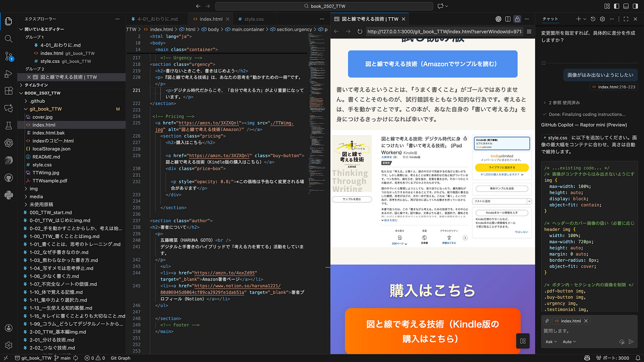This screenshot has height=362, width=644.
Task: Open the Copilot status icon in status bar
Action: 587,358
